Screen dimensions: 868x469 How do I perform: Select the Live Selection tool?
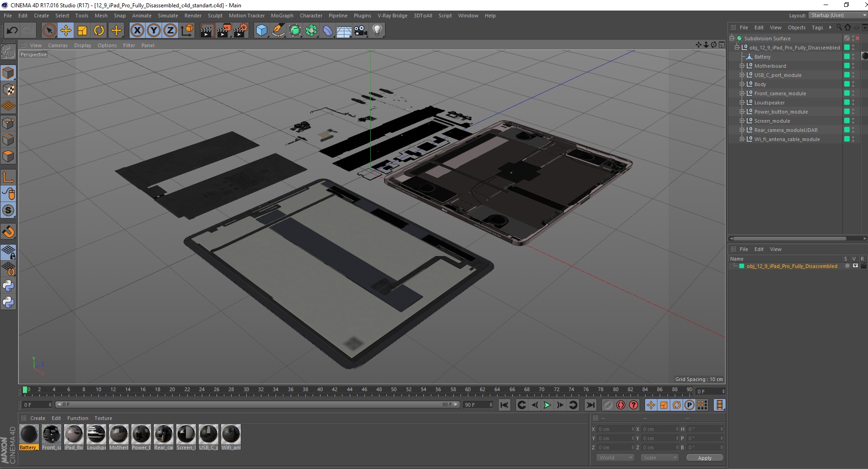pyautogui.click(x=49, y=31)
